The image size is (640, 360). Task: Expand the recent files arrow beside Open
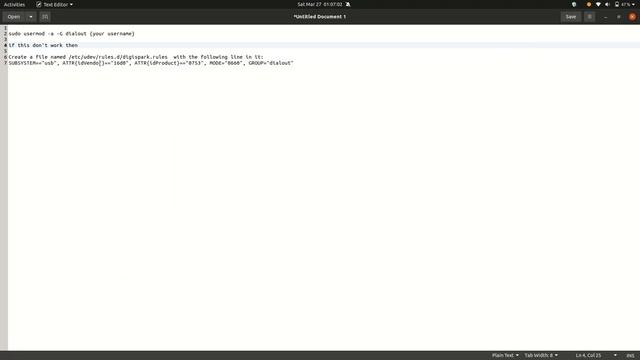(x=31, y=17)
